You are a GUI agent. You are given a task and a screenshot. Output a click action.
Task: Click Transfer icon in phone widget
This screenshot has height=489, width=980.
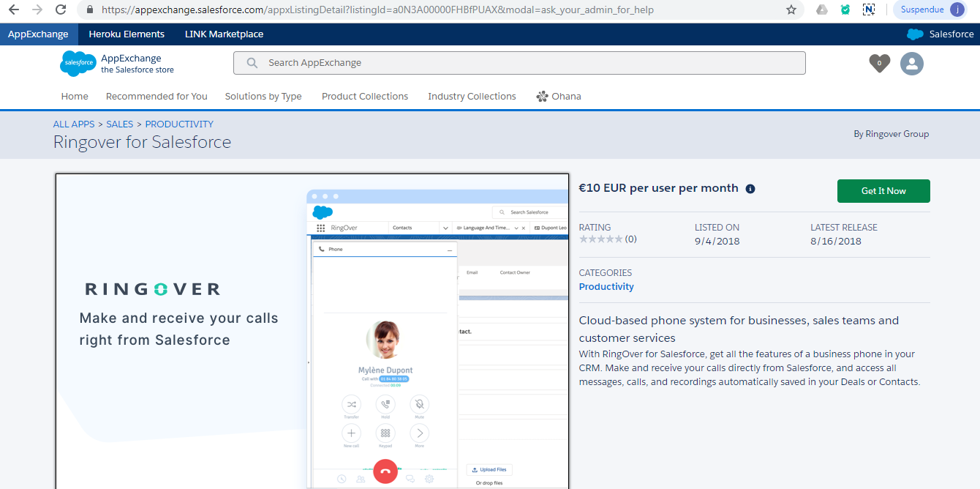[x=351, y=404]
